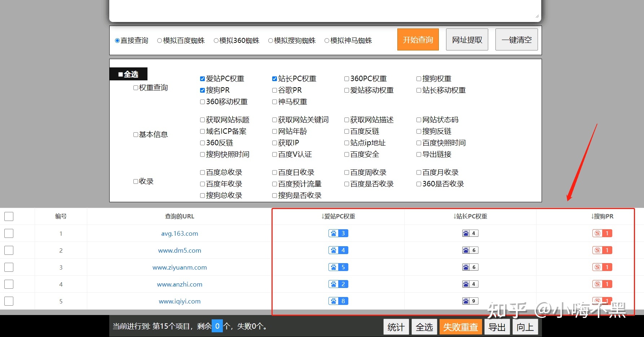Click the 导出 button

click(497, 327)
